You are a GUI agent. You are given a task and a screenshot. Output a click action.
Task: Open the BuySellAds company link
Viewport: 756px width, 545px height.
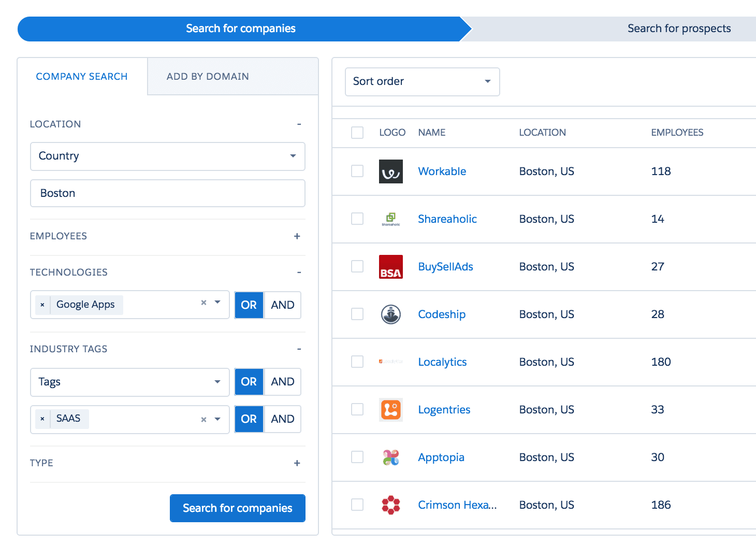pos(446,267)
